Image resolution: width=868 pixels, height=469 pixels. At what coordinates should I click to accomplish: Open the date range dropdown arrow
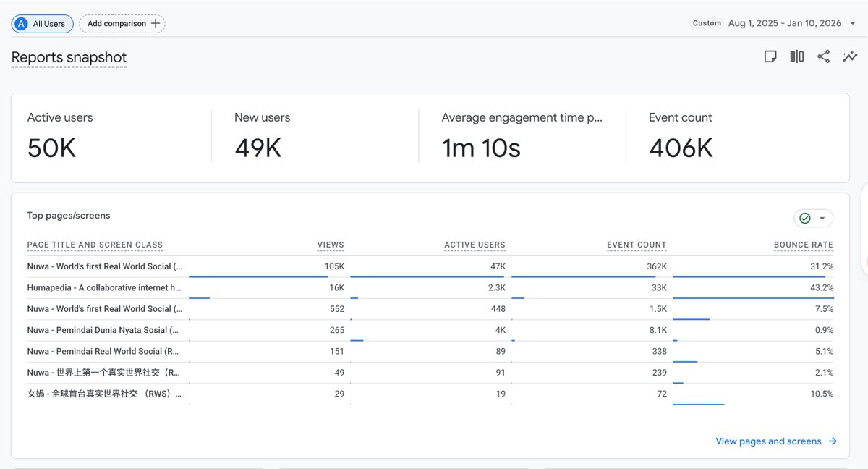[x=853, y=23]
